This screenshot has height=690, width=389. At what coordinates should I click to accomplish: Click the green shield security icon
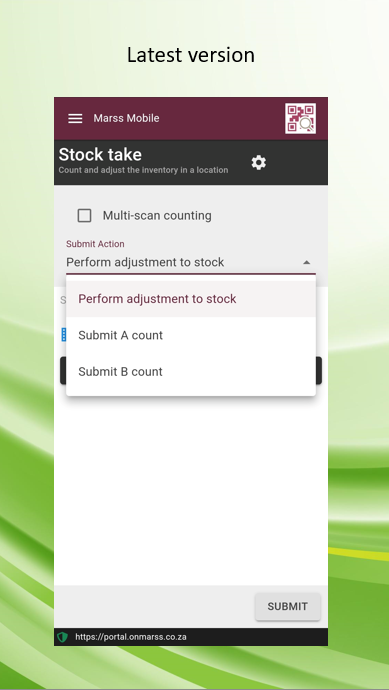62,637
